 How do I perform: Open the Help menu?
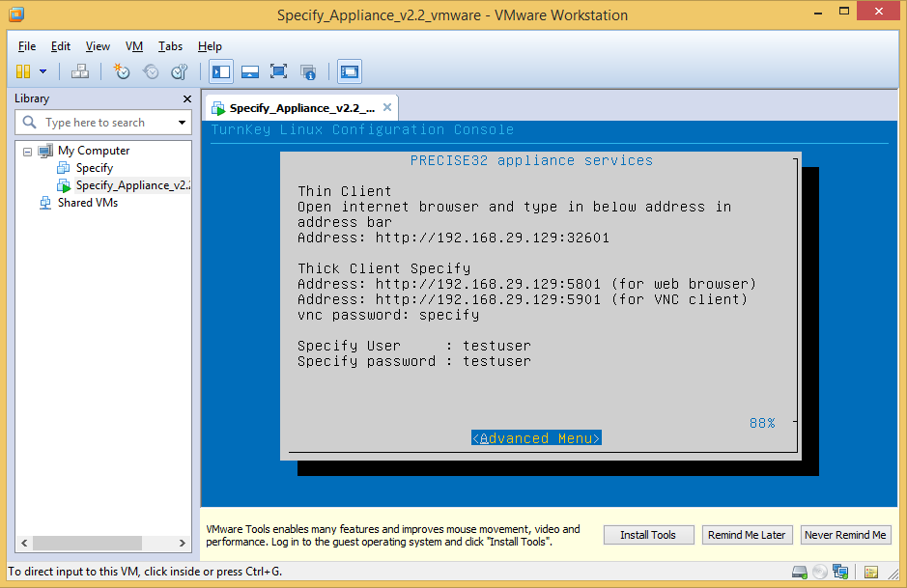210,46
